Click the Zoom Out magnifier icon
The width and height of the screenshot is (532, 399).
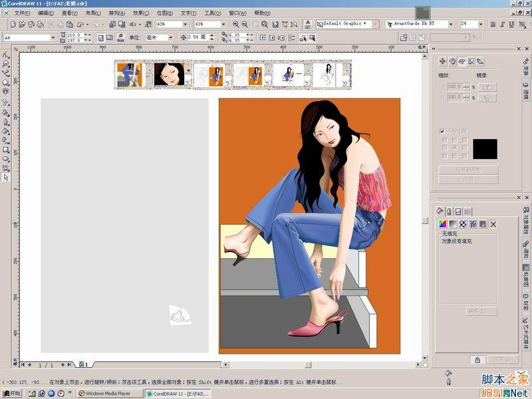245,24
